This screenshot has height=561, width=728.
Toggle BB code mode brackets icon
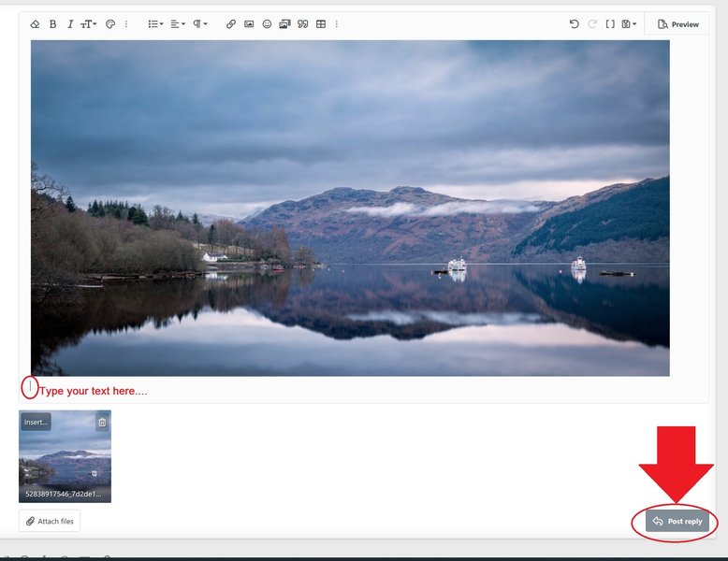(x=610, y=24)
